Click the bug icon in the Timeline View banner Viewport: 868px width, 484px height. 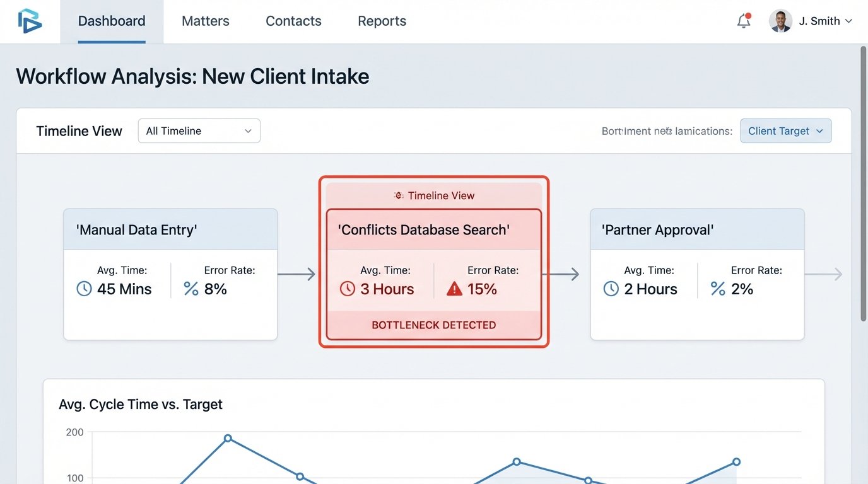point(399,195)
